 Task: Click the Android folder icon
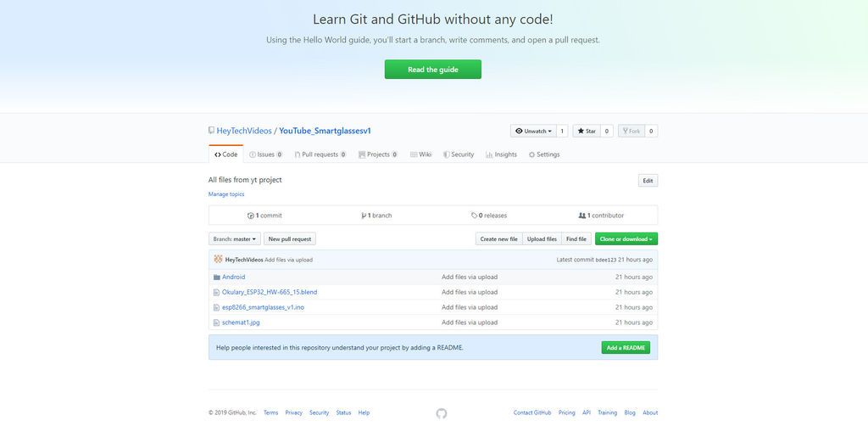point(216,277)
